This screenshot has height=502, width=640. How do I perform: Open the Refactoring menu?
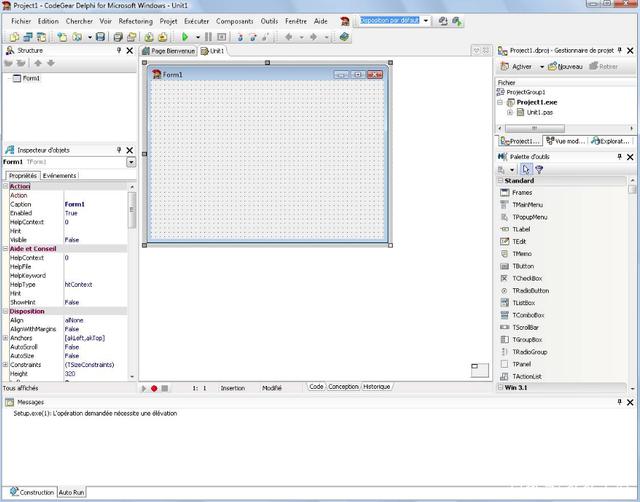pos(136,21)
